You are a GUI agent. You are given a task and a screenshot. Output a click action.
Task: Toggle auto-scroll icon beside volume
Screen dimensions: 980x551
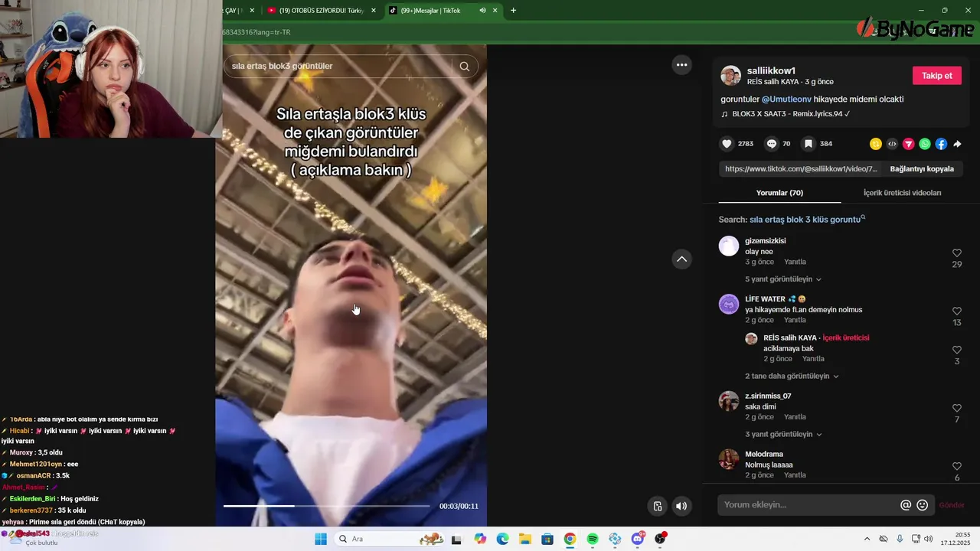tap(658, 506)
